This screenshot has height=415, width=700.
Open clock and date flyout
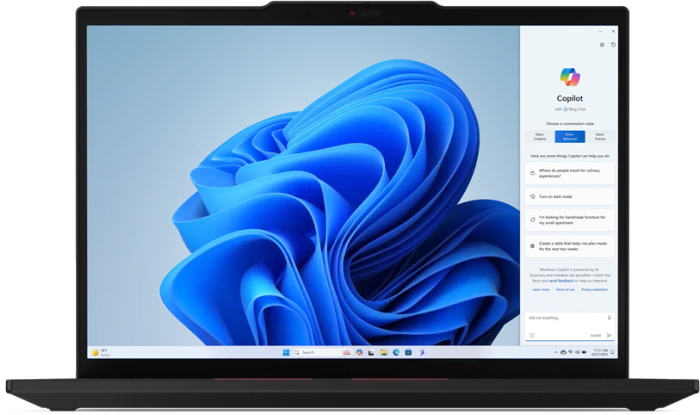600,353
